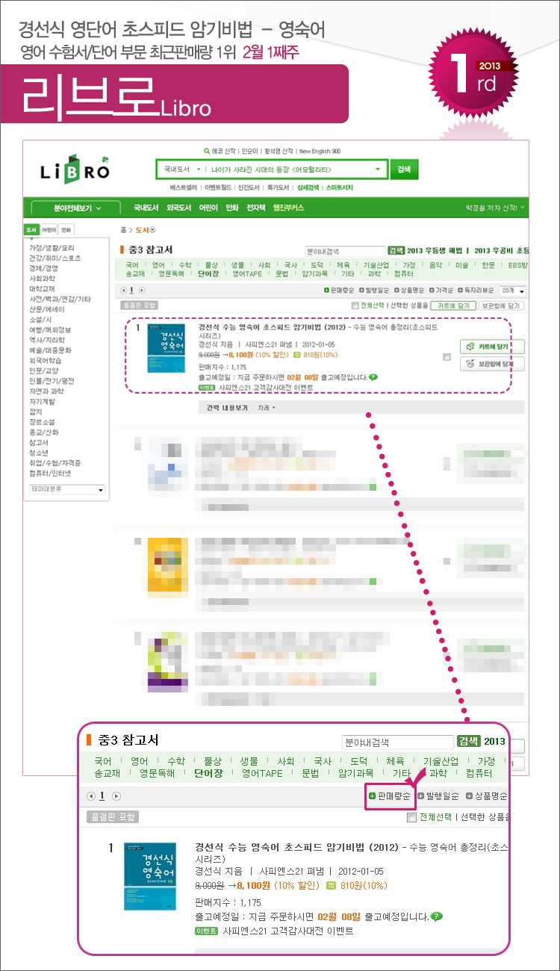Sort by 발행일순 in the enlarged inset
Screen dimensions: 560x971
[439, 795]
